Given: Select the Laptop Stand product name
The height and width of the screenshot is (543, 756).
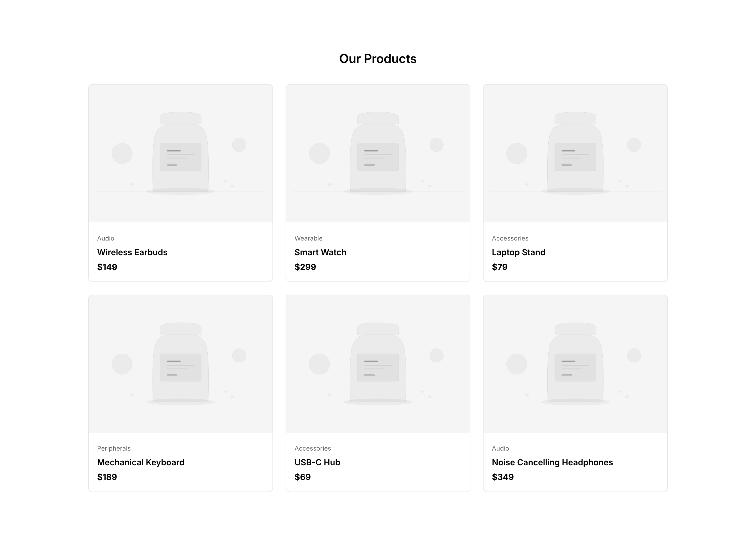Looking at the screenshot, I should (x=518, y=252).
